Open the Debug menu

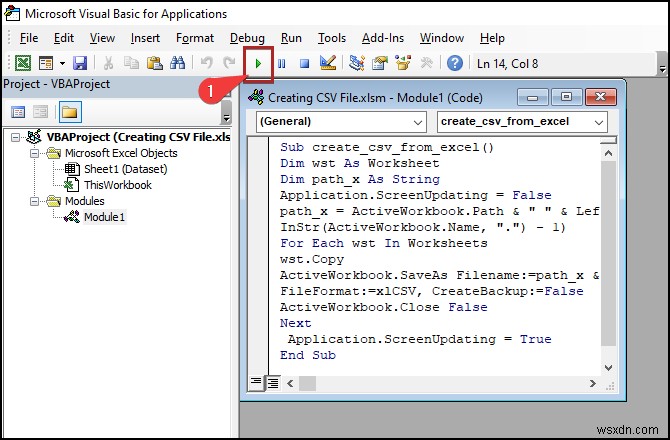point(247,38)
